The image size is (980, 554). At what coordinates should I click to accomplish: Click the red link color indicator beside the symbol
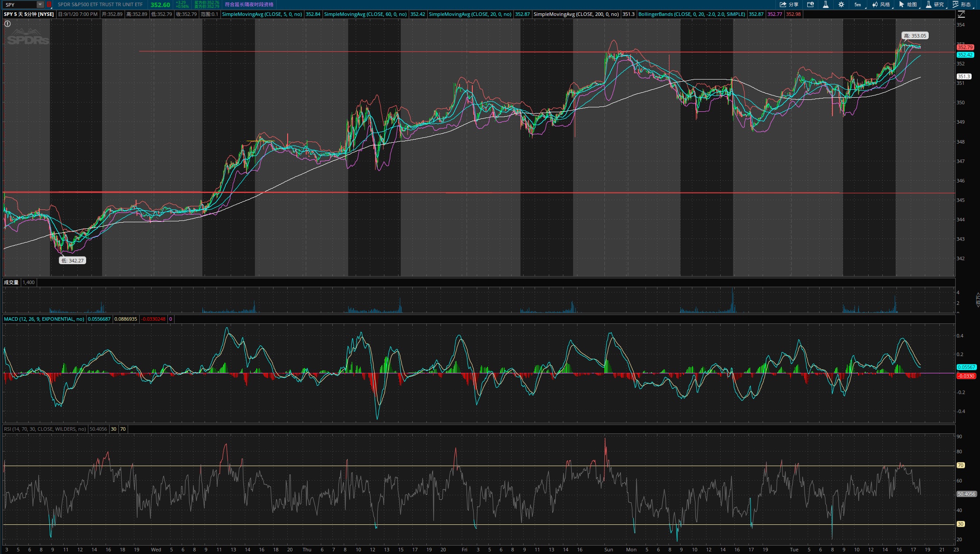pyautogui.click(x=49, y=4)
